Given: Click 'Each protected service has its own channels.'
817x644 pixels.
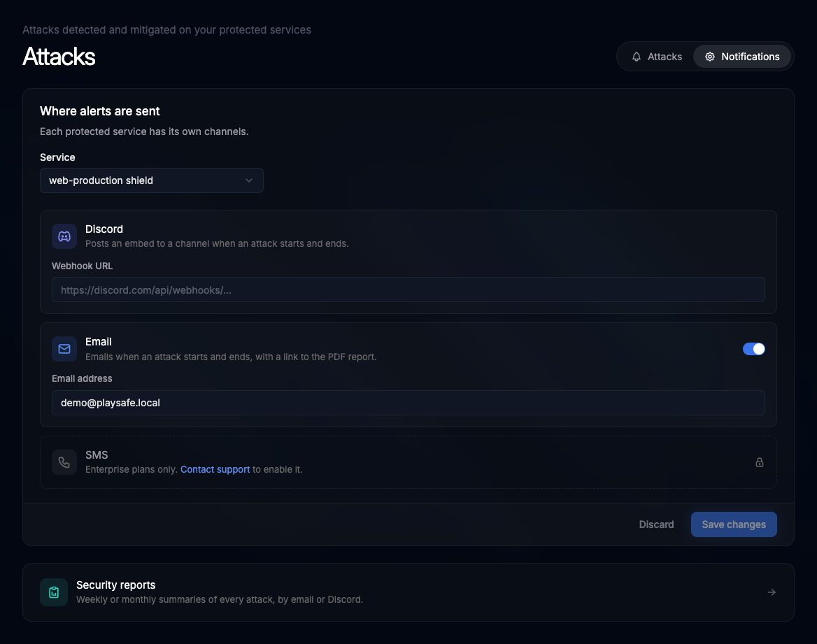Looking at the screenshot, I should pos(144,132).
